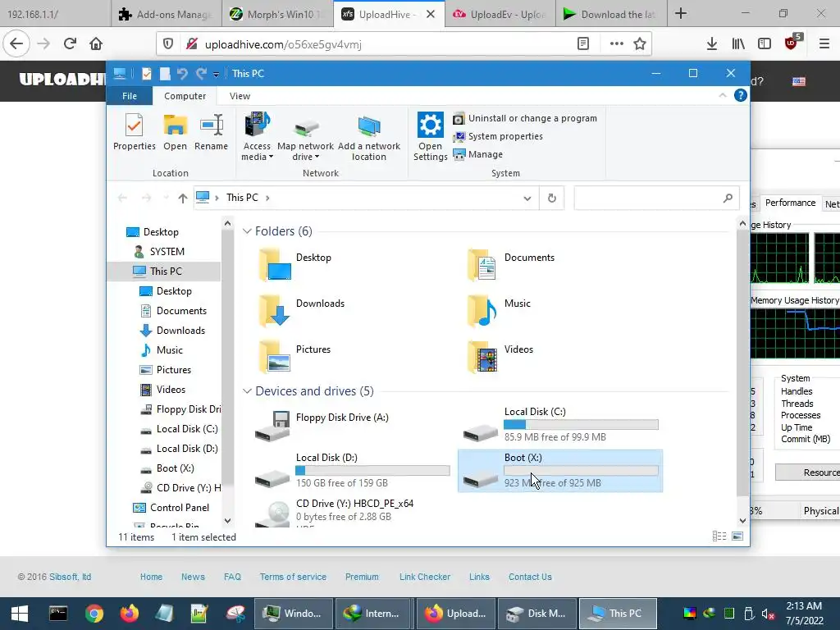This screenshot has height=630, width=840.
Task: Open the Firefox hamburger menu
Action: click(824, 44)
